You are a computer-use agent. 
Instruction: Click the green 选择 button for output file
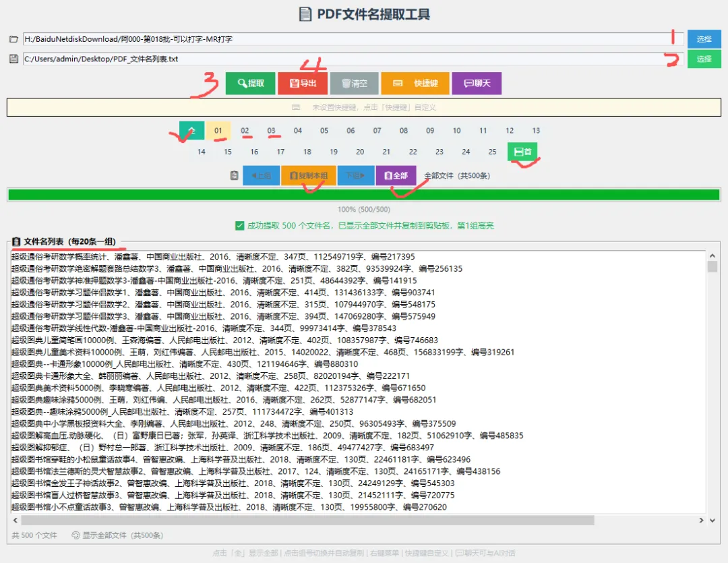click(704, 59)
